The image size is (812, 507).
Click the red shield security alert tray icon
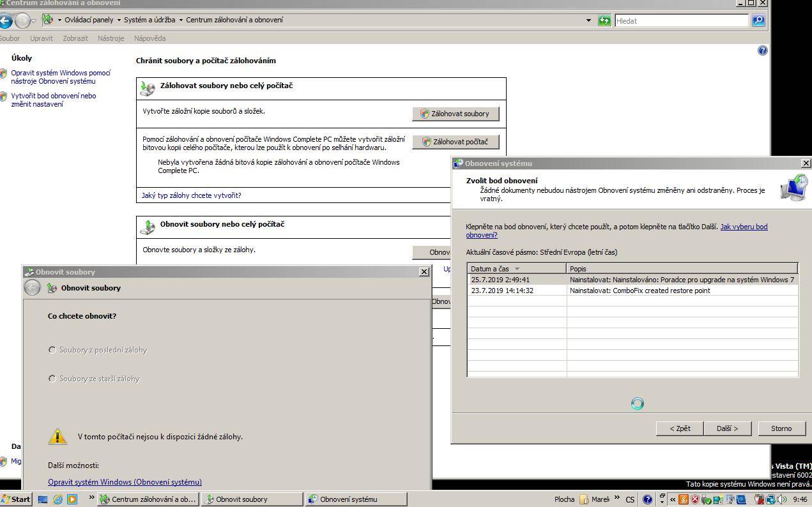[x=695, y=499]
